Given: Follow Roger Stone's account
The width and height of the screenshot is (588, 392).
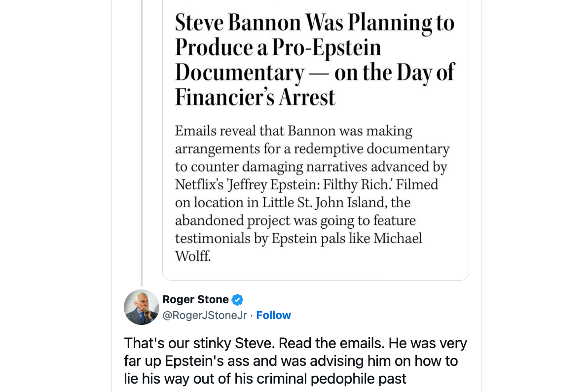Looking at the screenshot, I should pos(273,315).
